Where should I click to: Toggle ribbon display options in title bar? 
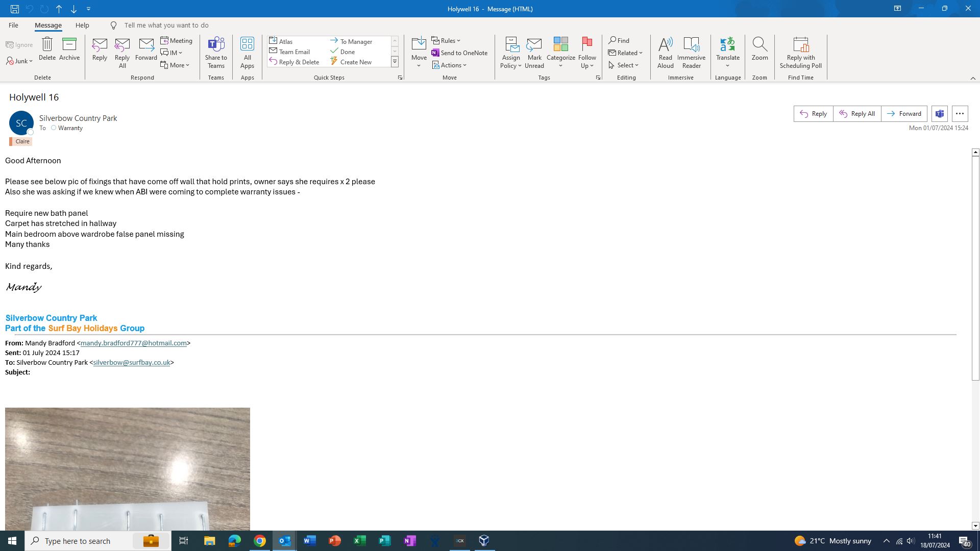pyautogui.click(x=897, y=9)
